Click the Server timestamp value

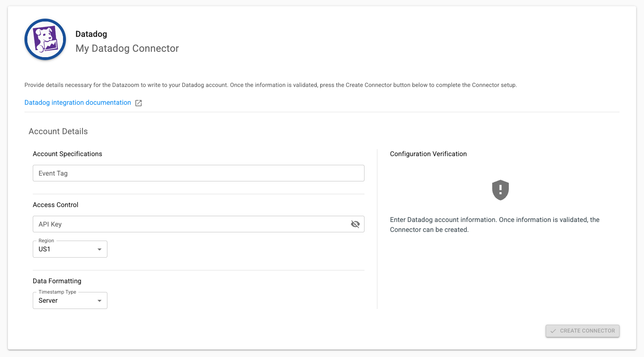(x=48, y=301)
